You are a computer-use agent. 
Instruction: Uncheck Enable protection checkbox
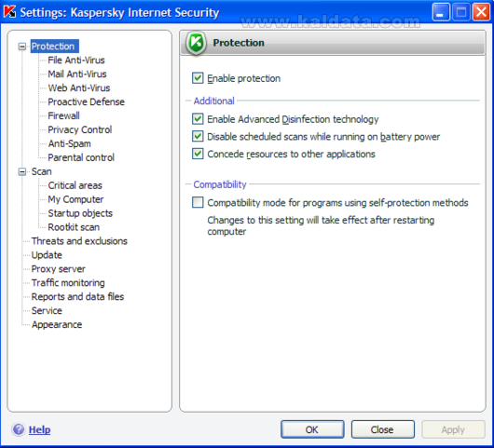198,78
